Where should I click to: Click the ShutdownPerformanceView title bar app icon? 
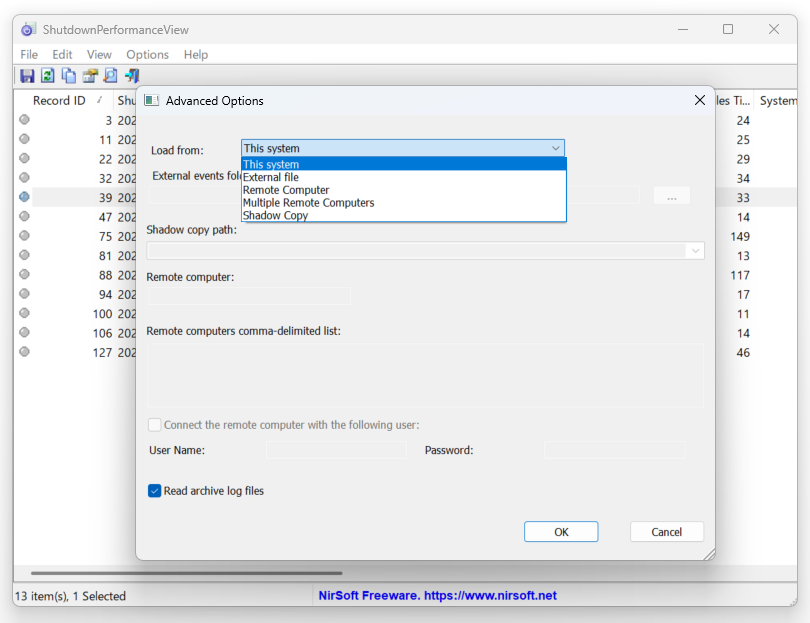28,29
